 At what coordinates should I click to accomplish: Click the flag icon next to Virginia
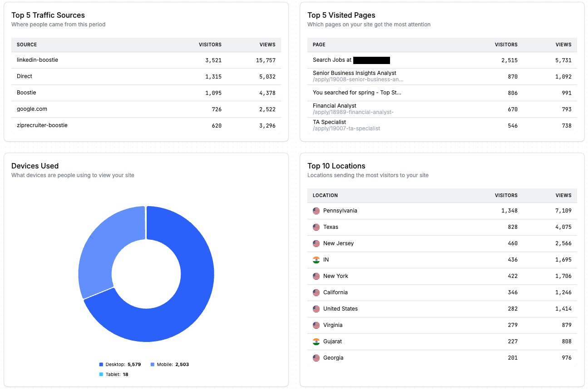pyautogui.click(x=316, y=325)
